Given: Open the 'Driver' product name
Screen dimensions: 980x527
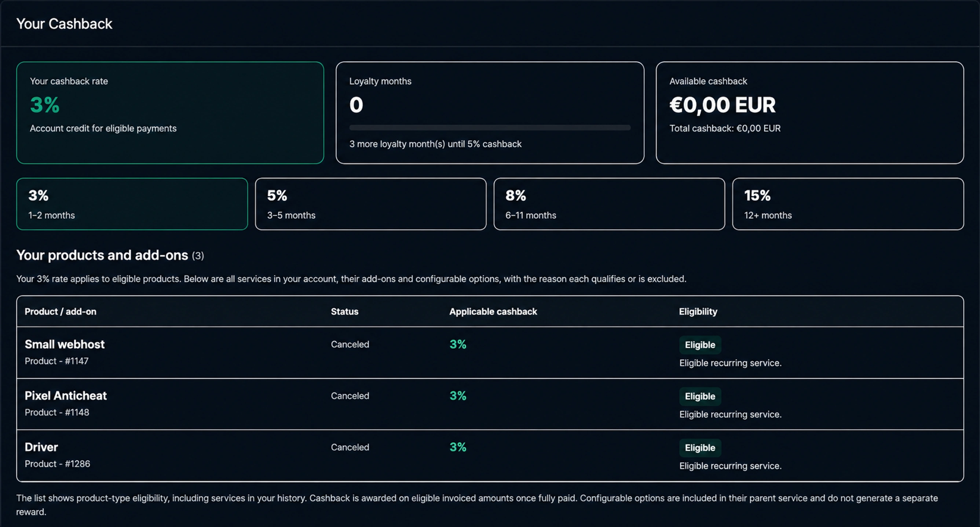Looking at the screenshot, I should (x=41, y=447).
